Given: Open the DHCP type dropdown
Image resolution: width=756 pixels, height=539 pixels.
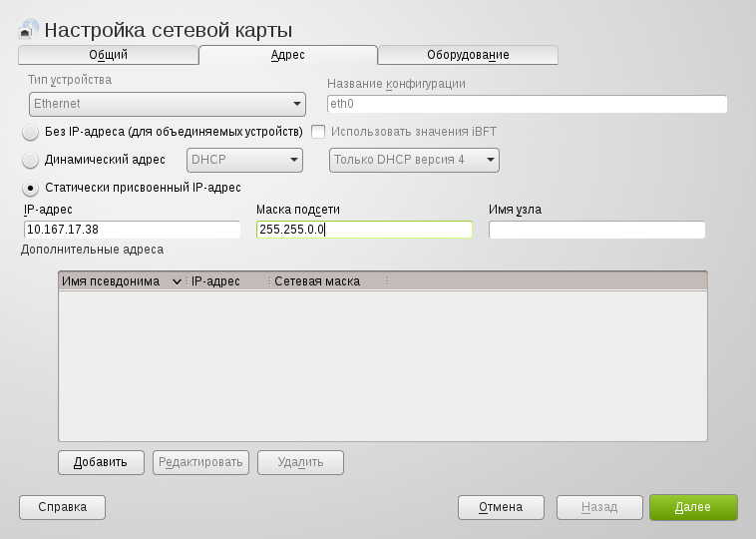Looking at the screenshot, I should pyautogui.click(x=244, y=160).
